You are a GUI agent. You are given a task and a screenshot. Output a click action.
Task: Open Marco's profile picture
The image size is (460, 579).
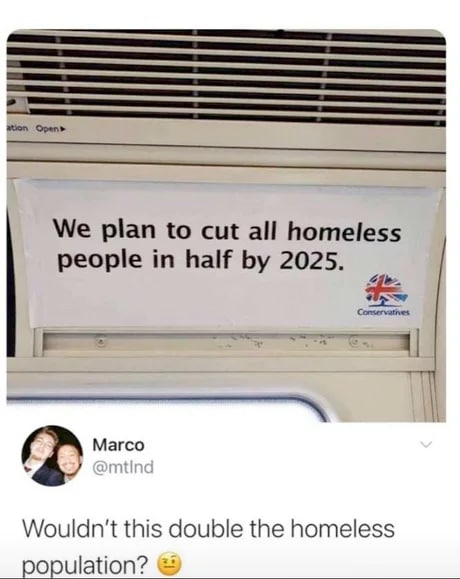[52, 456]
